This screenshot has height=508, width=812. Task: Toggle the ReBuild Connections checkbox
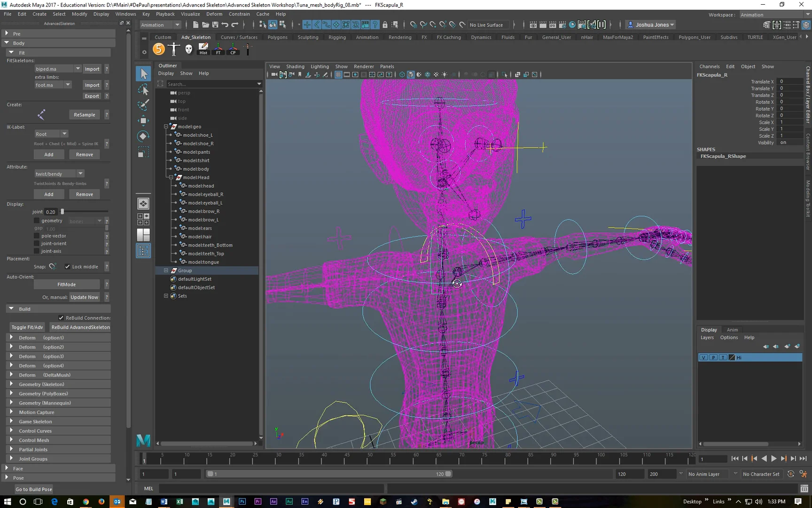(61, 317)
